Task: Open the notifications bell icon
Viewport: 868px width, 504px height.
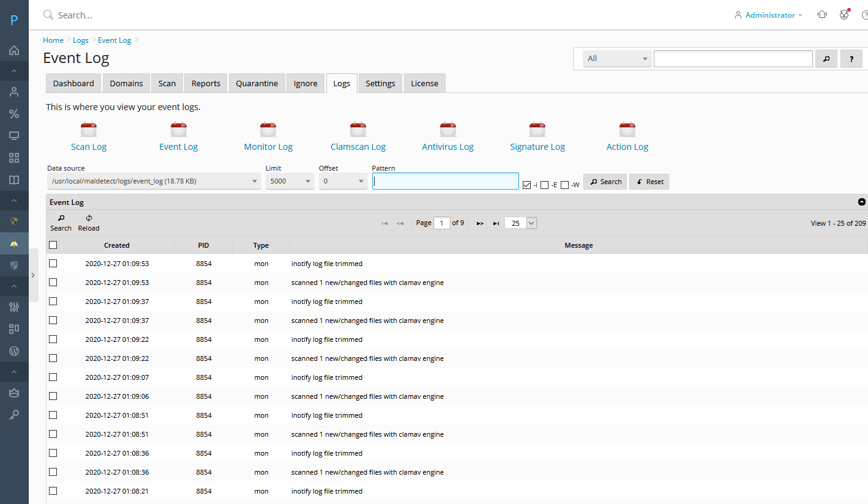Action: (x=822, y=15)
